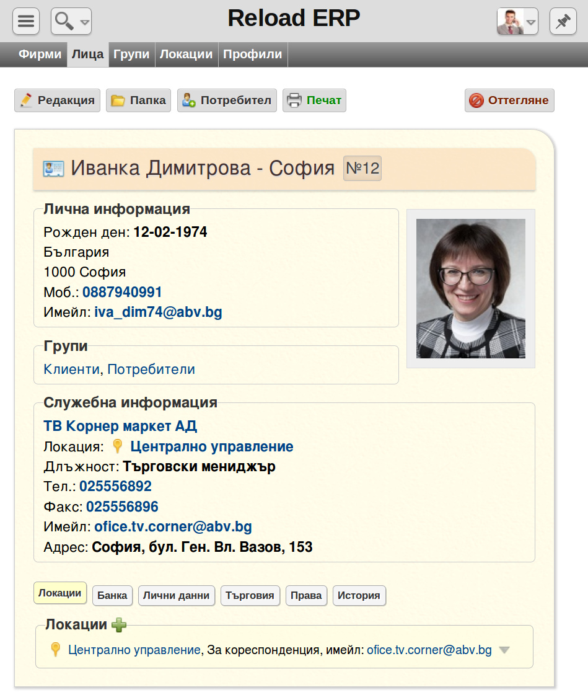
Task: Open the Търговия sub-tab
Action: coord(250,596)
